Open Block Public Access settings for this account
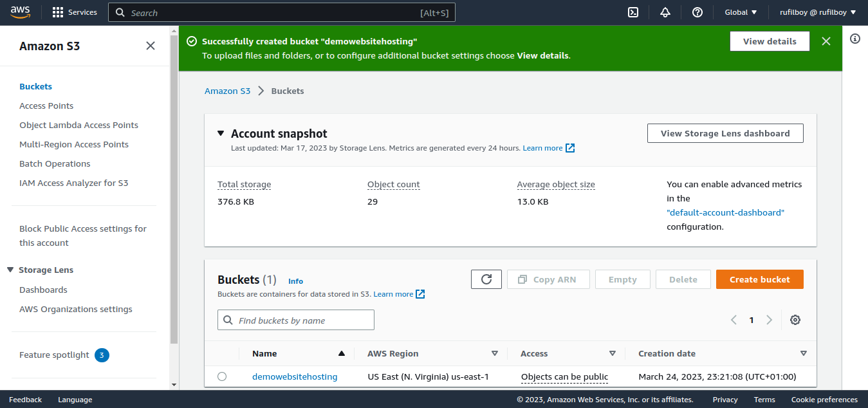The image size is (868, 408). pyautogui.click(x=83, y=236)
